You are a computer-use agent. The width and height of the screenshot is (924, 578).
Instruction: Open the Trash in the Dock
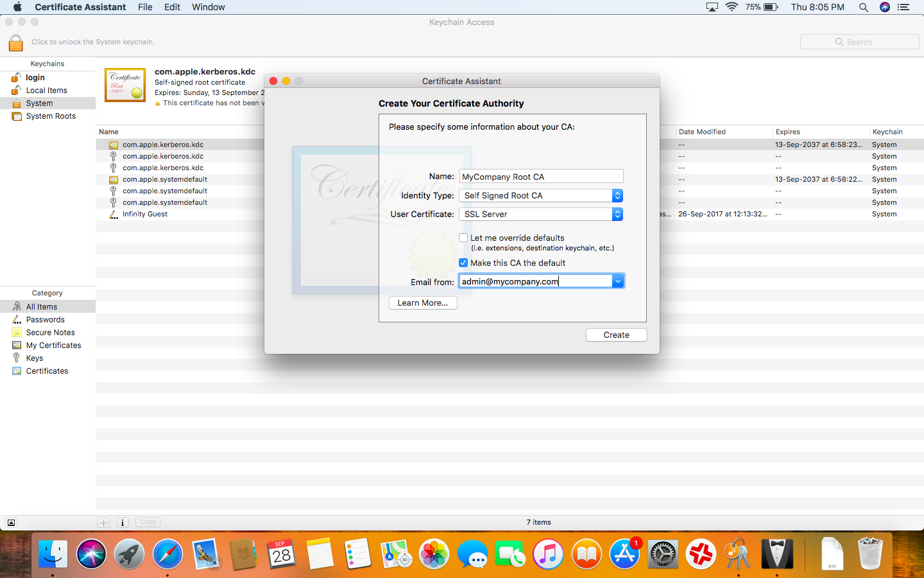[x=870, y=554]
